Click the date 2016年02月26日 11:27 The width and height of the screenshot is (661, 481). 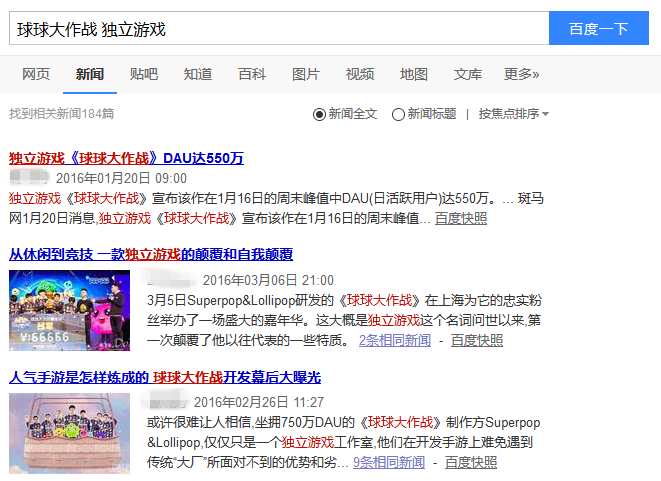[259, 402]
